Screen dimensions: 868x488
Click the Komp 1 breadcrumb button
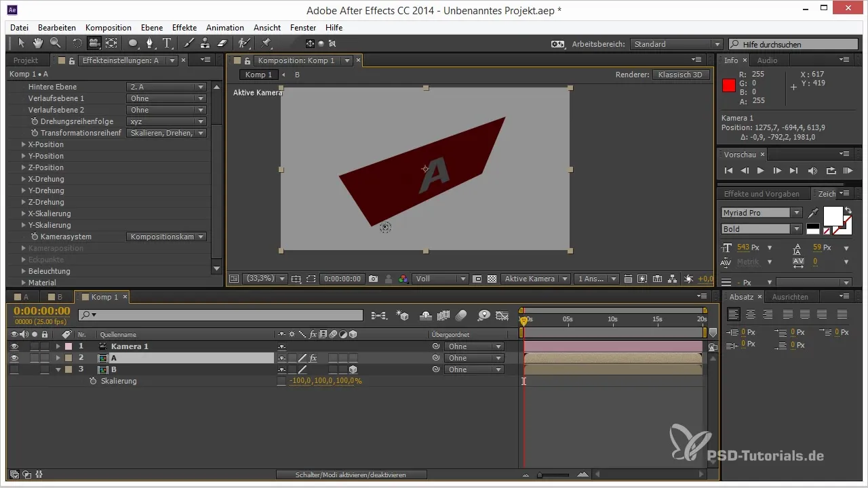click(x=258, y=75)
